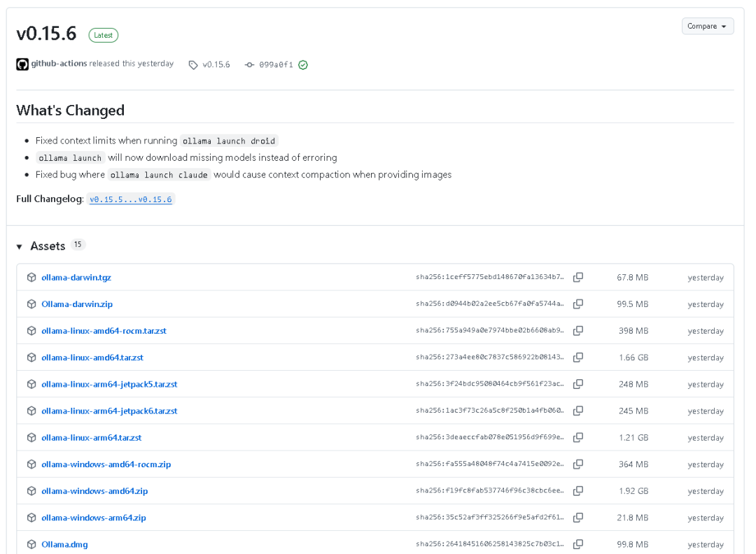Collapse the Assets section triangle
Screen dimensions: 756x554
20,247
